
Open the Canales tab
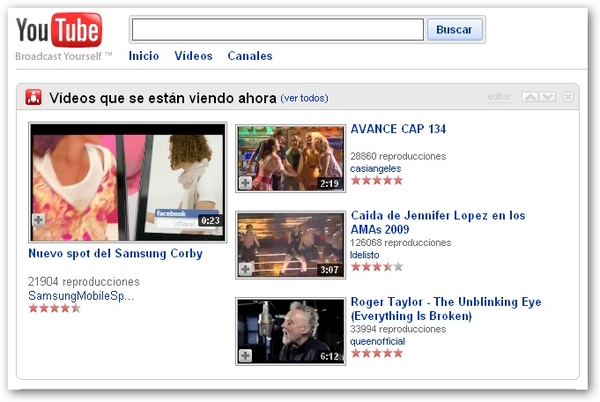pos(249,56)
